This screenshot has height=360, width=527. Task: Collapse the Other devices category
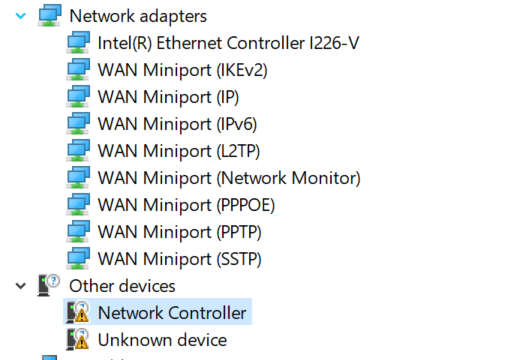tap(21, 286)
